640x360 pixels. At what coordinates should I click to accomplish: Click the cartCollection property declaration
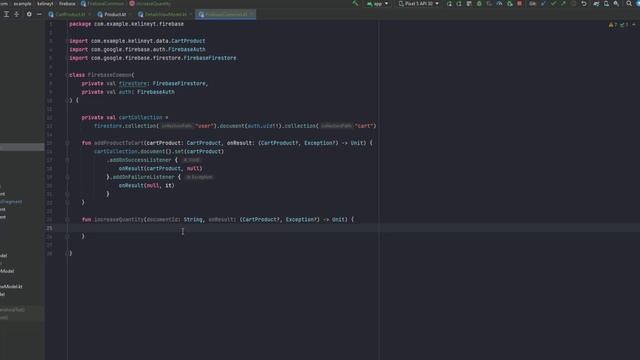(x=140, y=118)
